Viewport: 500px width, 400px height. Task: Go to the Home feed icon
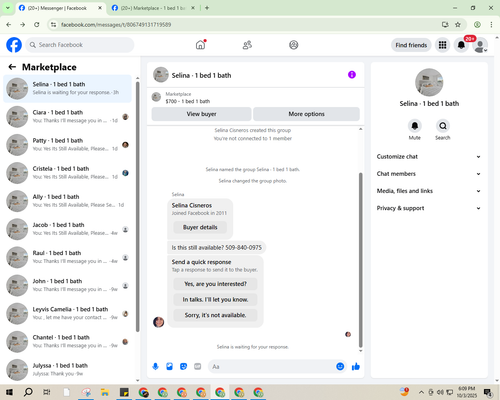tap(200, 45)
